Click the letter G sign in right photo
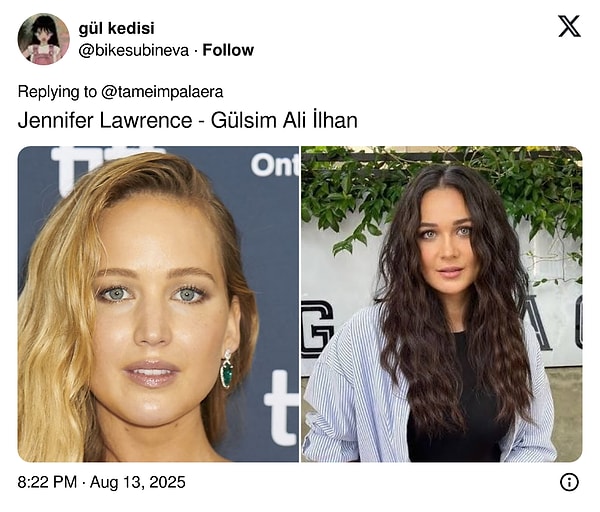Viewport: 600px width, 512px height. (x=316, y=329)
